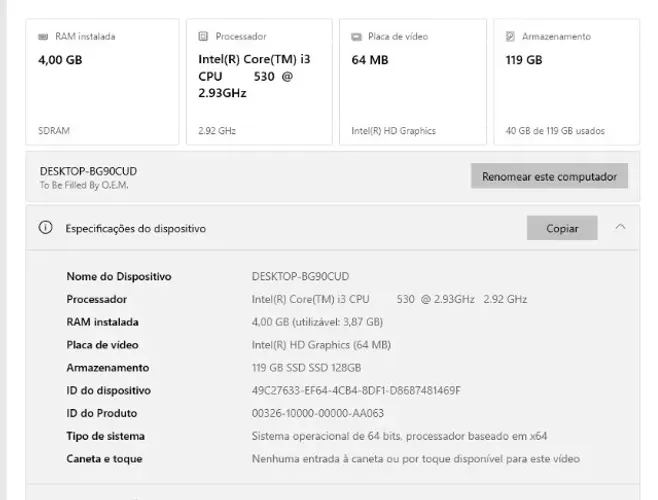Screen dimensions: 658x500
Task: Click Especificações do dispositivo header title
Action: pyautogui.click(x=136, y=228)
